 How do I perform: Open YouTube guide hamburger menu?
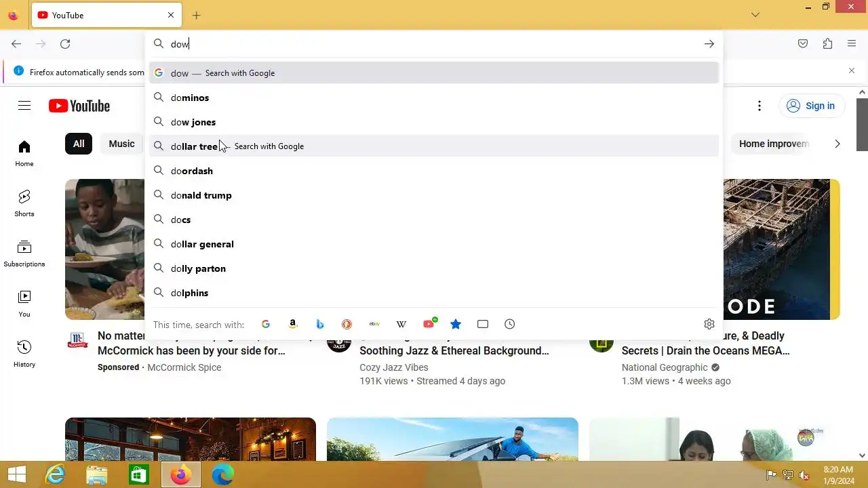click(24, 106)
